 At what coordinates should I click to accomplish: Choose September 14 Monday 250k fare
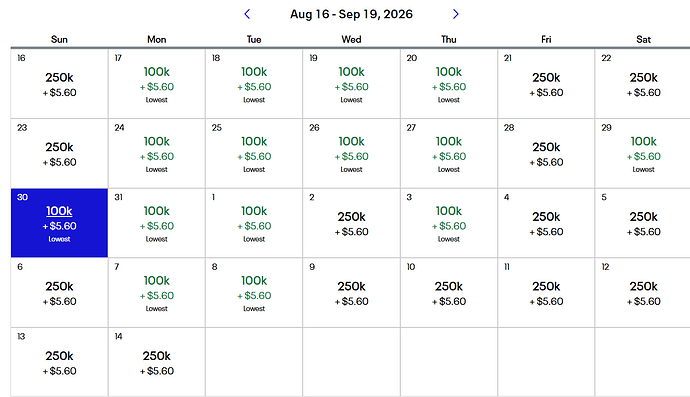pyautogui.click(x=157, y=362)
